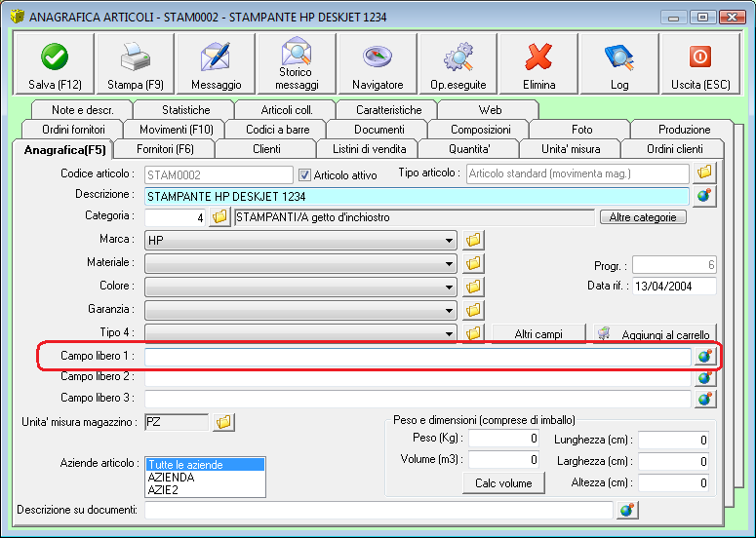Image resolution: width=756 pixels, height=538 pixels.
Task: Click the Lunghezza (cm) input field
Action: (673, 440)
